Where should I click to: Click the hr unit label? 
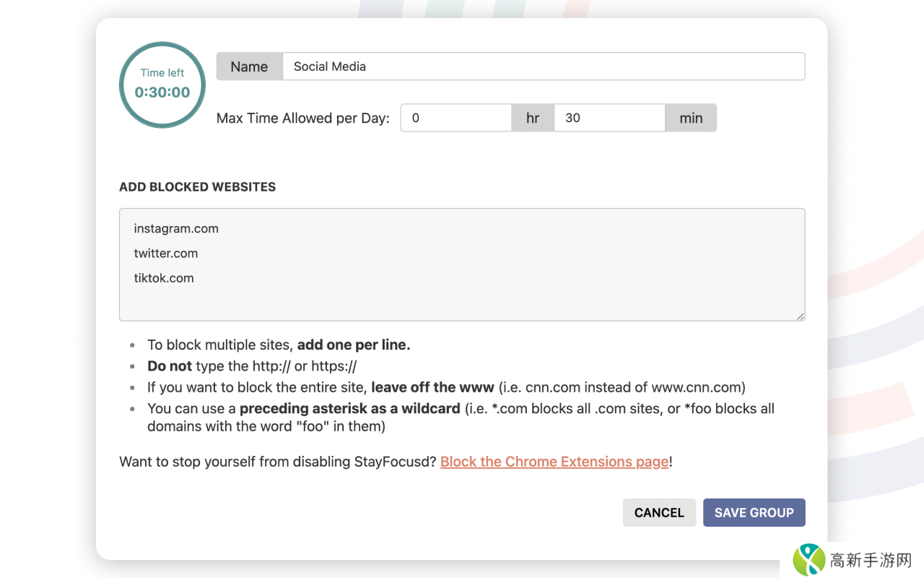tap(533, 118)
